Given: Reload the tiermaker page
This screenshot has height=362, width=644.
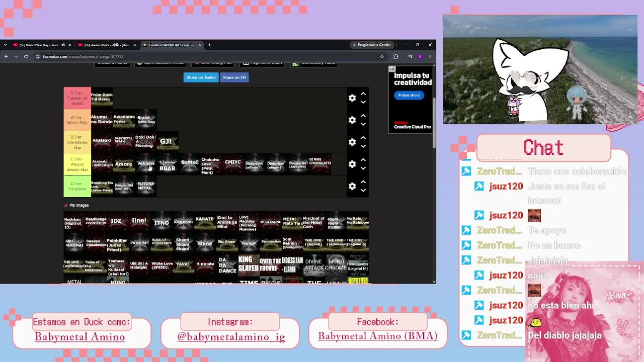Looking at the screenshot, I should point(26,56).
